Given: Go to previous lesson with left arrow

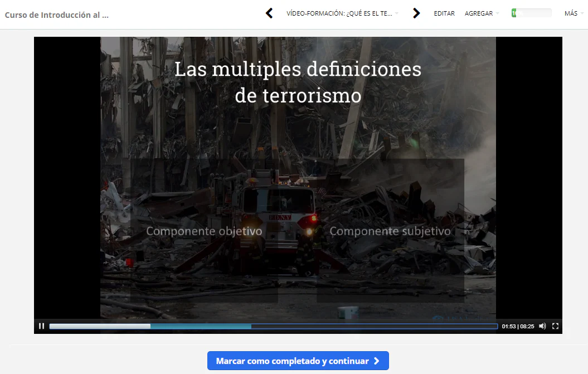Looking at the screenshot, I should pos(269,13).
